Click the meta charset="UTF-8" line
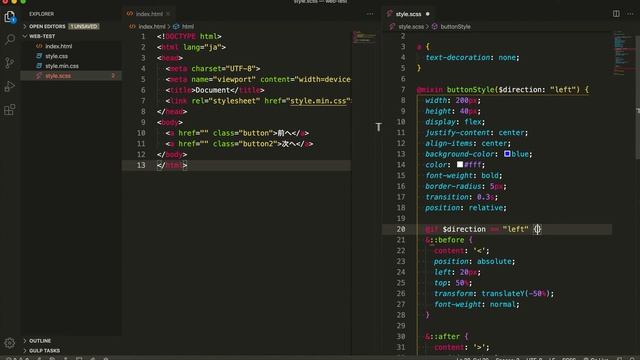The width and height of the screenshot is (640, 360). tap(213, 69)
